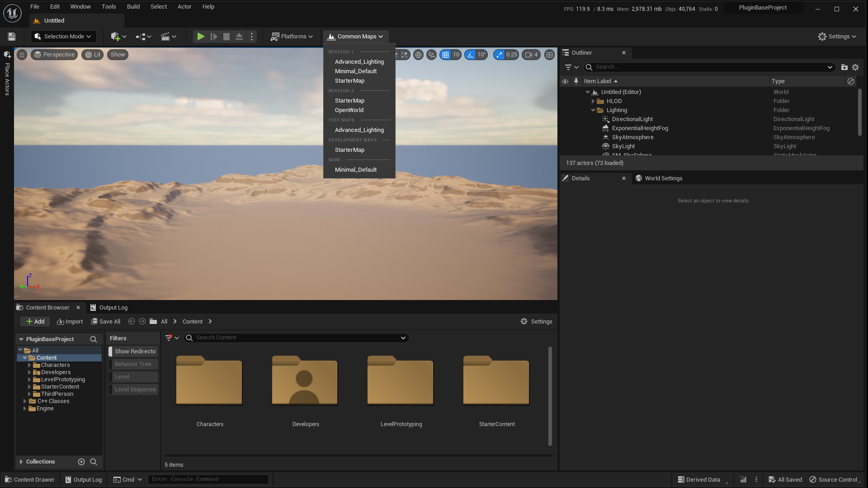This screenshot has width=868, height=488.
Task: Open the add content quick menu icon
Action: tap(116, 37)
